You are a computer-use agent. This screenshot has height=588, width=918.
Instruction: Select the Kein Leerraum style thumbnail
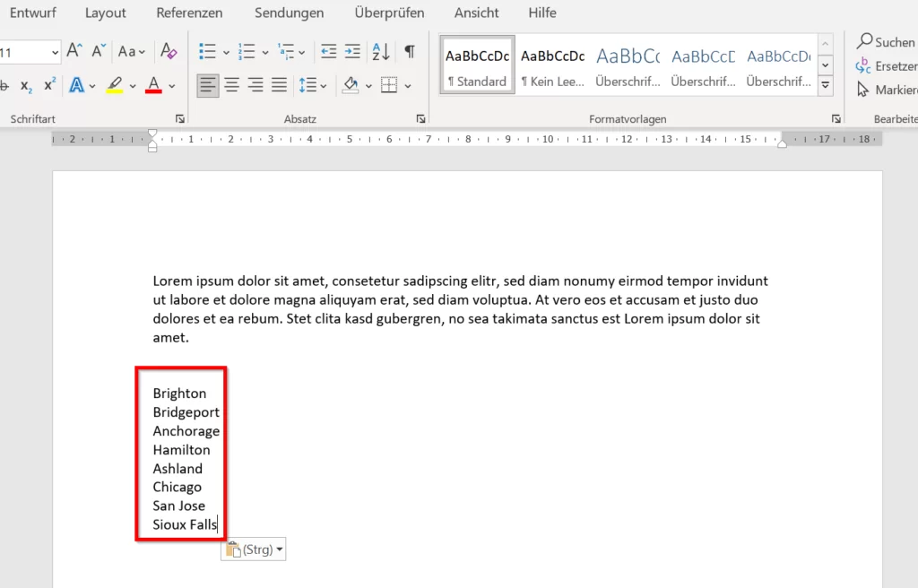(552, 66)
